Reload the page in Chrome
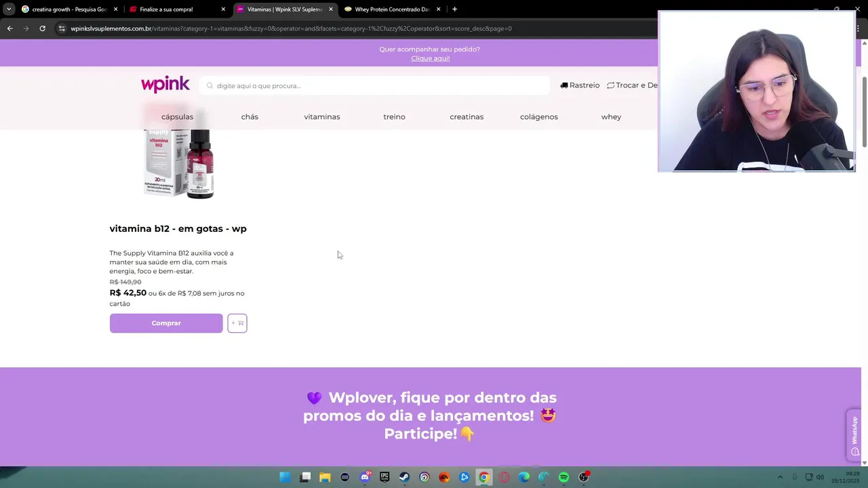Image resolution: width=868 pixels, height=488 pixels. (x=42, y=28)
